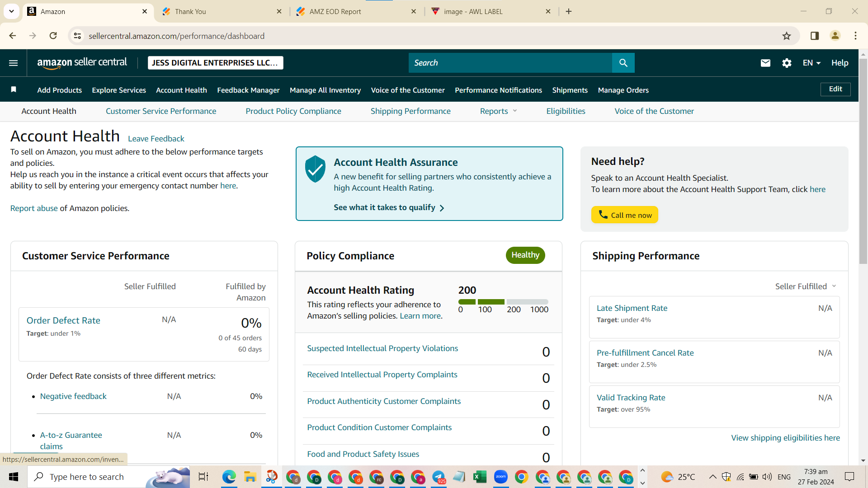
Task: Click the page vertical scrollbar
Action: [x=863, y=161]
